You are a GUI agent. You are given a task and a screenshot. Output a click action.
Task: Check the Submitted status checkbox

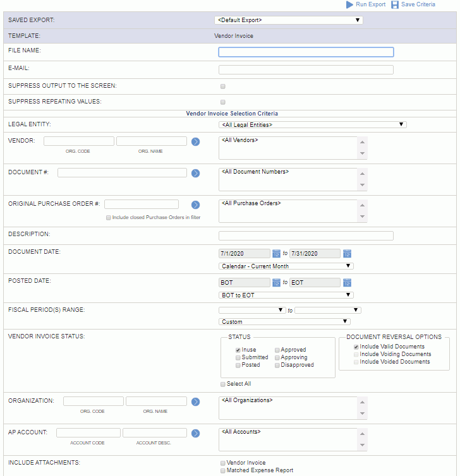[238, 357]
